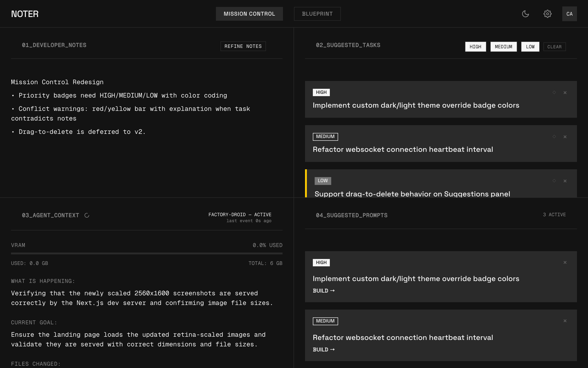The width and height of the screenshot is (588, 368).
Task: Click the 'FILES CHANGED:' label
Action: (36, 364)
